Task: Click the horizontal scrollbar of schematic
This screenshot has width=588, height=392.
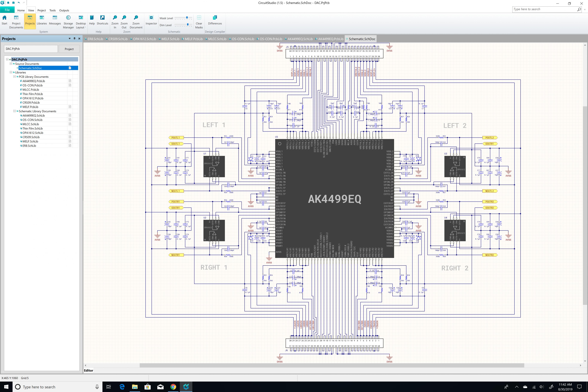Action: pyautogui.click(x=332, y=365)
